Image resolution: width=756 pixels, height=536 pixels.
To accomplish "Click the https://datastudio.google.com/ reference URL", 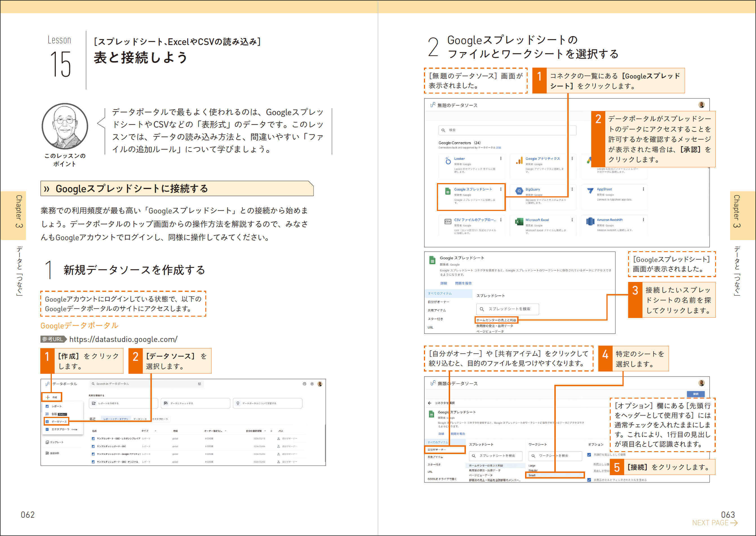I will pyautogui.click(x=123, y=339).
